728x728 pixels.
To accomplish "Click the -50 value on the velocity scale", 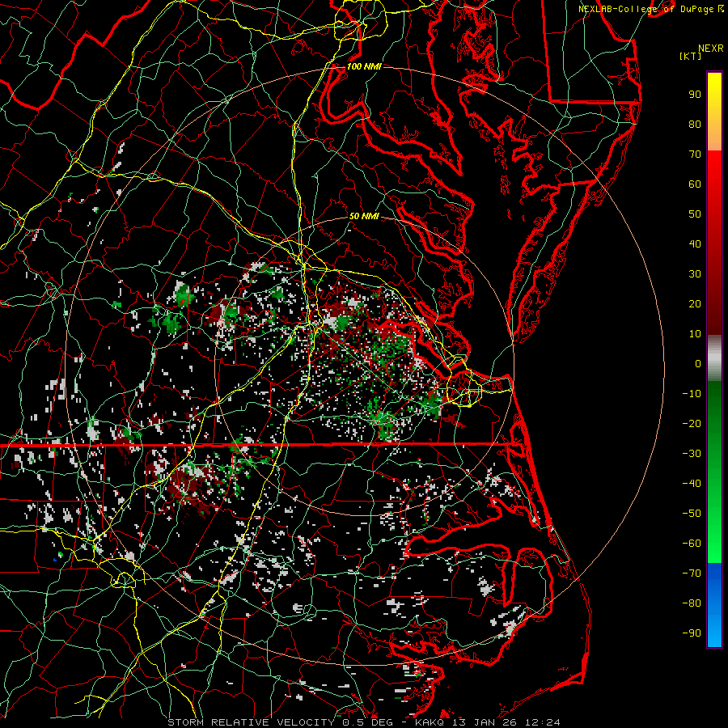I will click(x=692, y=514).
